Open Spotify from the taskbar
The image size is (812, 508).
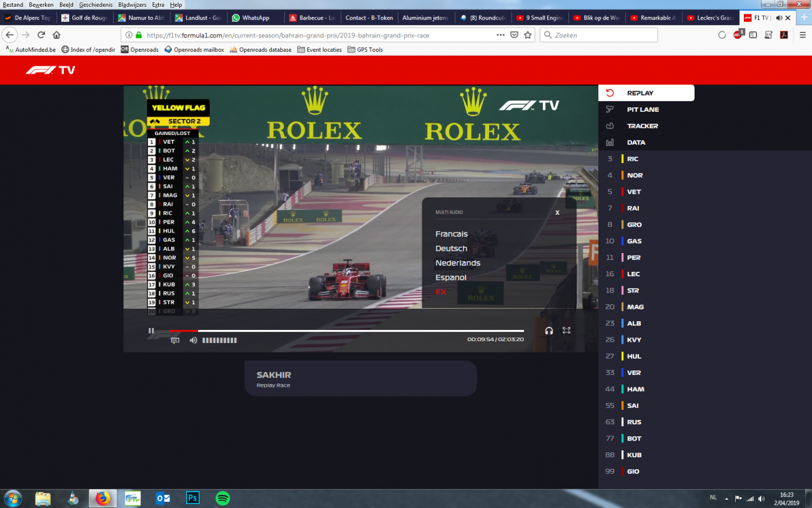222,498
